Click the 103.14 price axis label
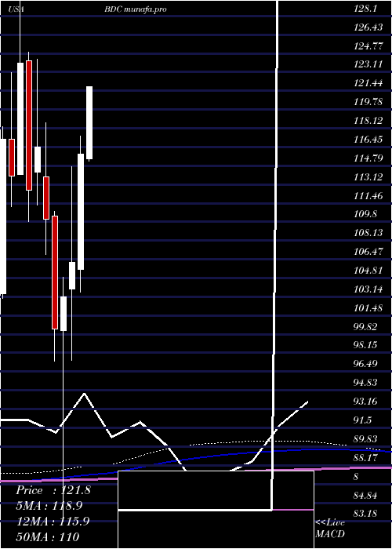Image resolution: width=392 pixels, height=549 pixels. 368,289
